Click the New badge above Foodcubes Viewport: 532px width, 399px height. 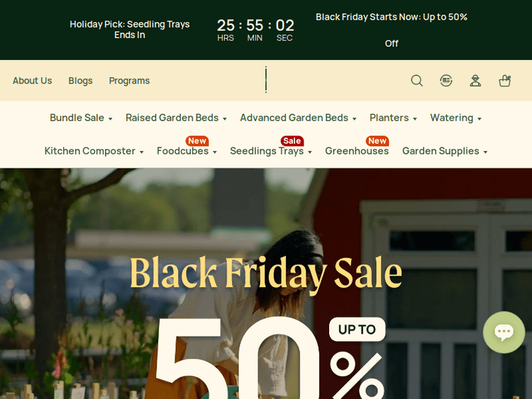click(197, 141)
